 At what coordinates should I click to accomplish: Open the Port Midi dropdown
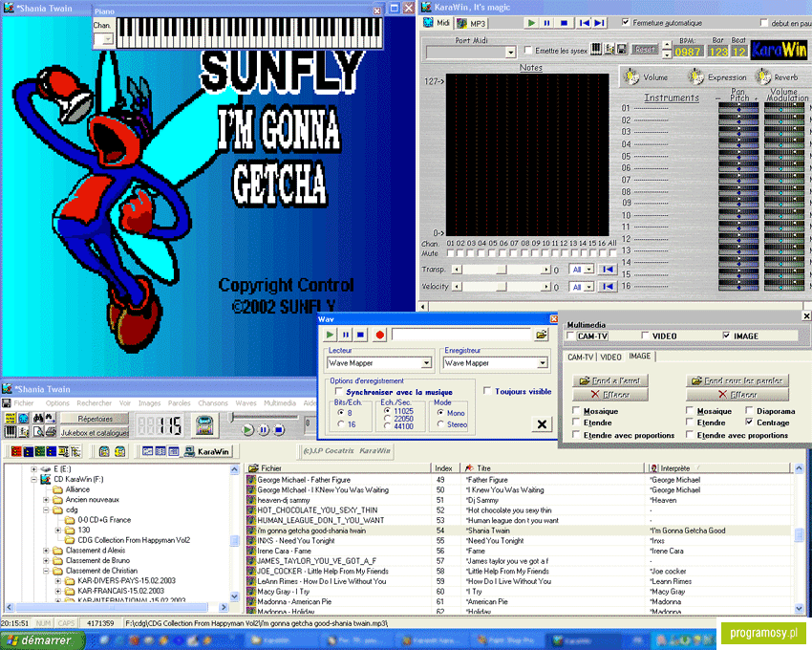(x=511, y=53)
